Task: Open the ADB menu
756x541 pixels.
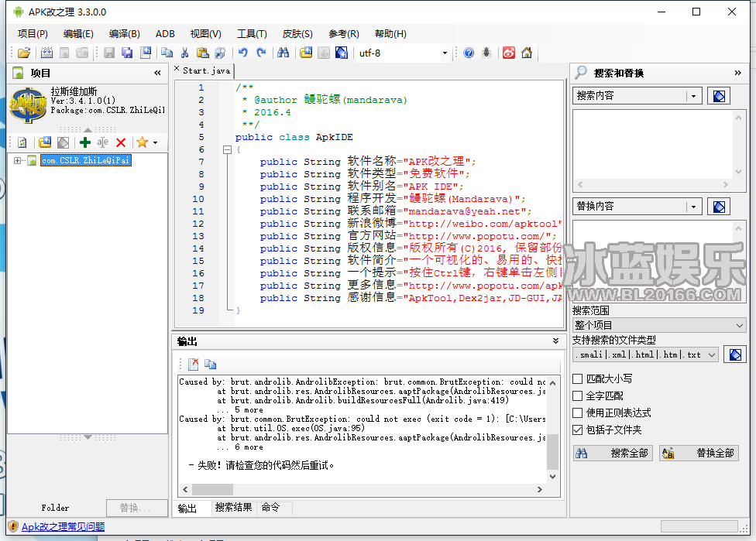Action: click(165, 34)
